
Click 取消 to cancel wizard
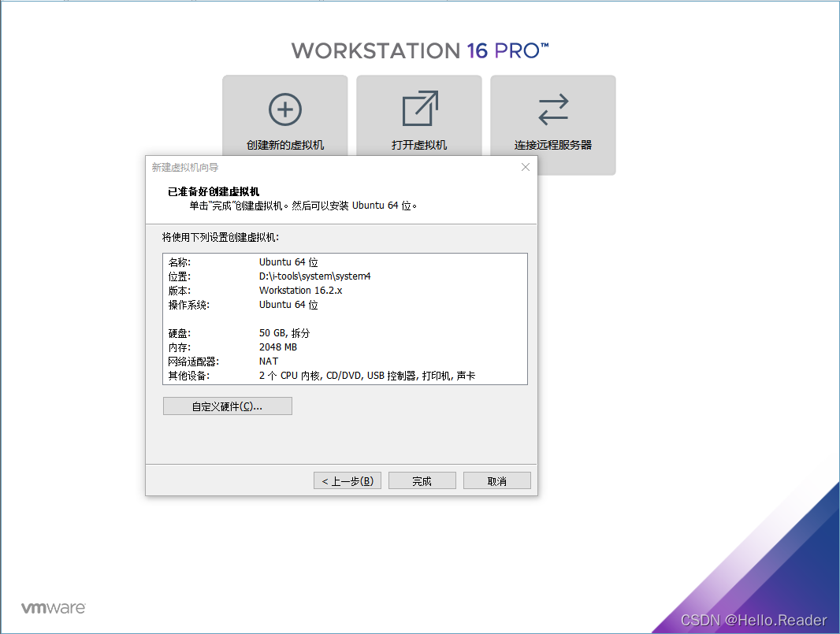[x=497, y=481]
